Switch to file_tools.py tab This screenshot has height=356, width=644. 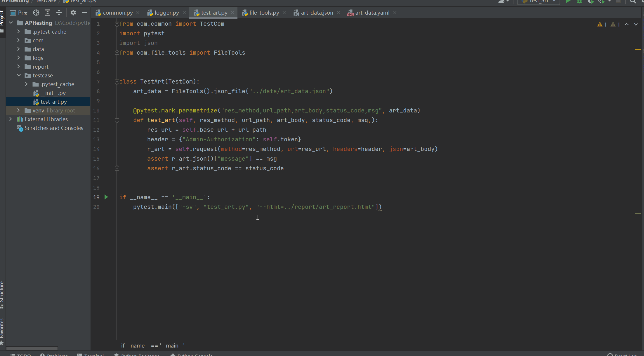click(x=264, y=13)
